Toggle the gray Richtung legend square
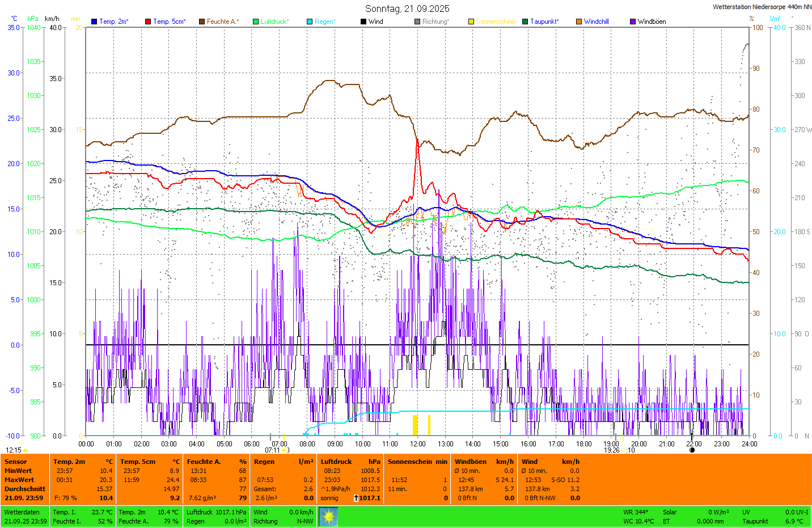 click(417, 22)
